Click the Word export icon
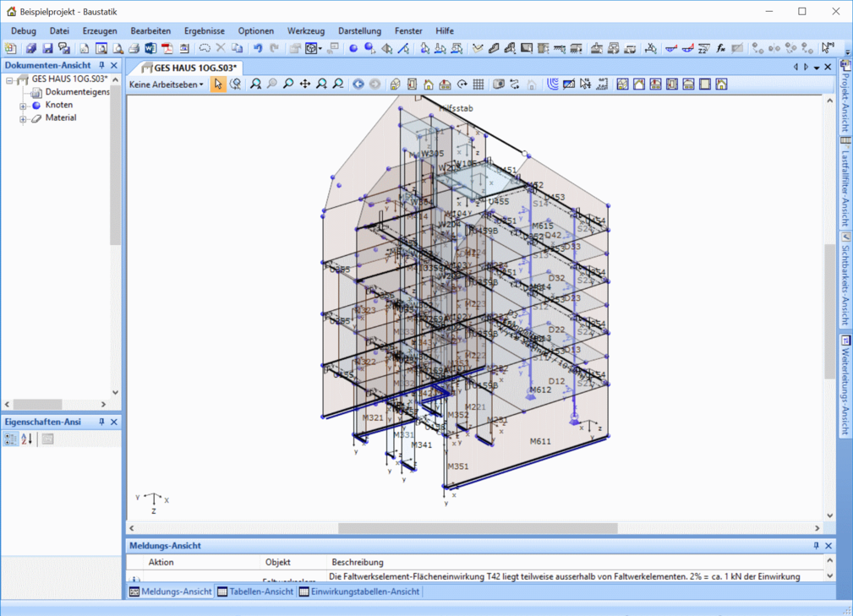The width and height of the screenshot is (853, 616). pos(150,49)
